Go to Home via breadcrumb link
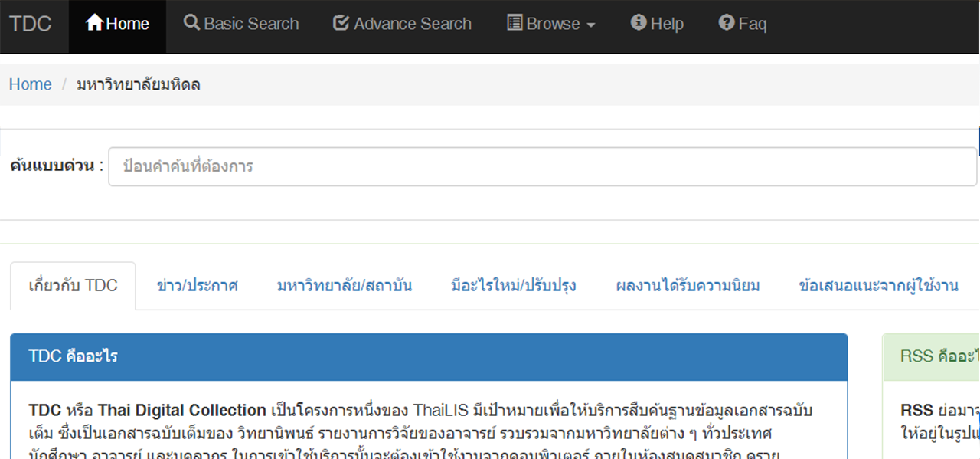The height and width of the screenshot is (459, 980). tap(31, 84)
